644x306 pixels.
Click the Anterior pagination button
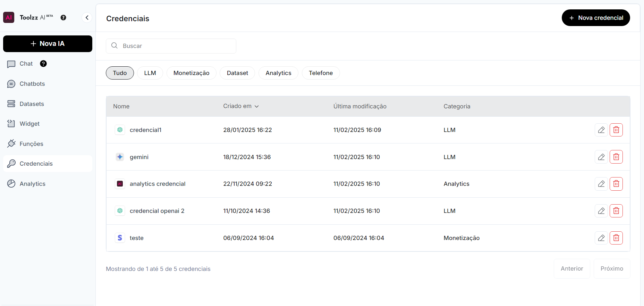tap(572, 268)
